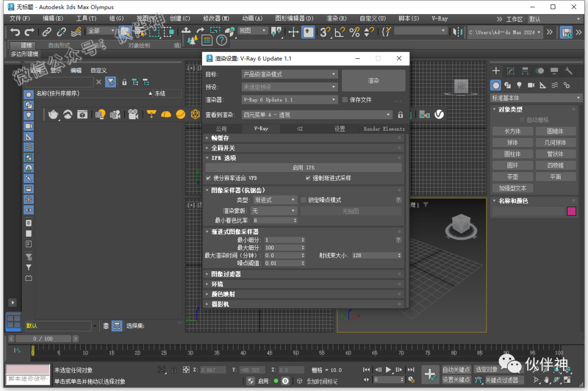
Task: Click the large plus set key icon
Action: coord(430,374)
